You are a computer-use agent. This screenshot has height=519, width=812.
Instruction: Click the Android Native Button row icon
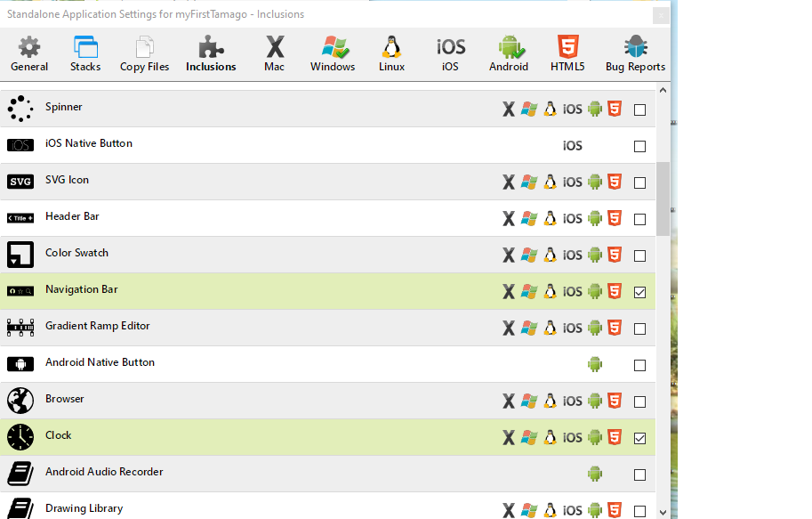(20, 364)
